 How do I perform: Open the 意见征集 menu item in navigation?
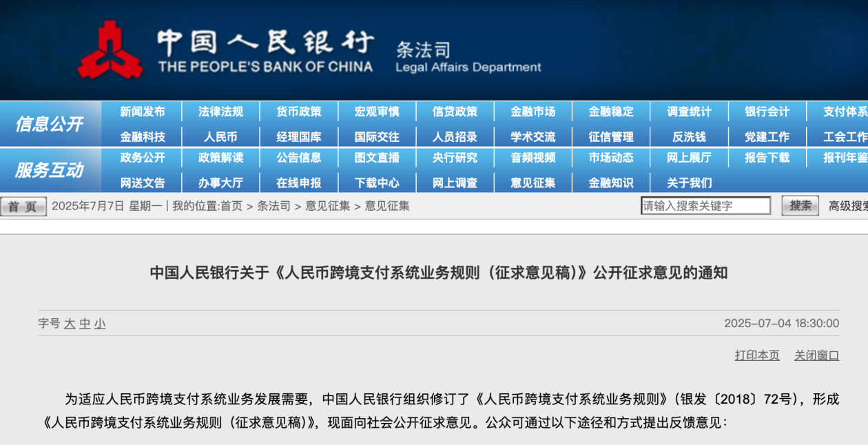click(x=533, y=183)
